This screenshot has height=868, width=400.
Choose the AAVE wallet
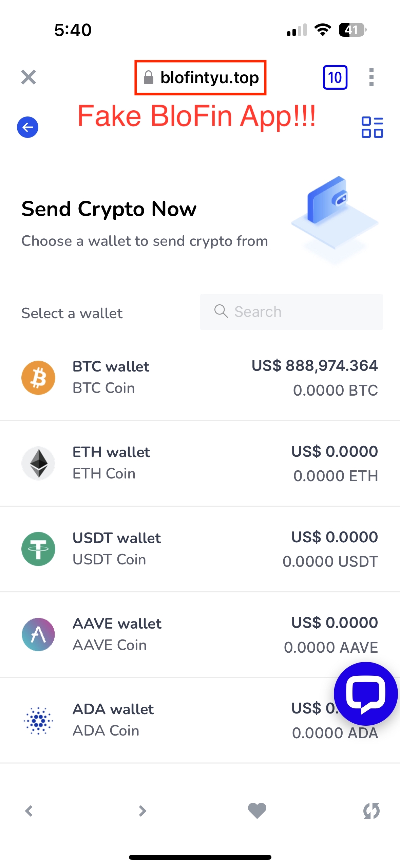coord(200,634)
